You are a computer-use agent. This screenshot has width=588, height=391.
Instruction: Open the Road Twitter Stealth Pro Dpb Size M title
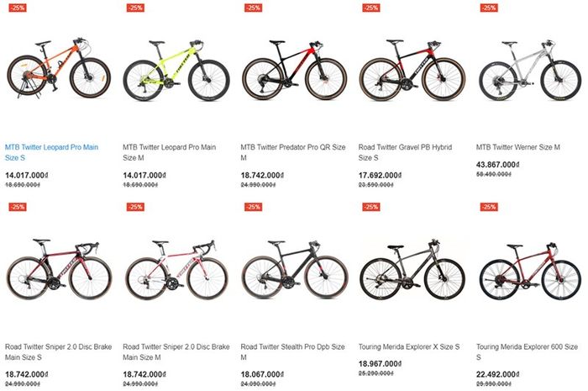point(292,352)
